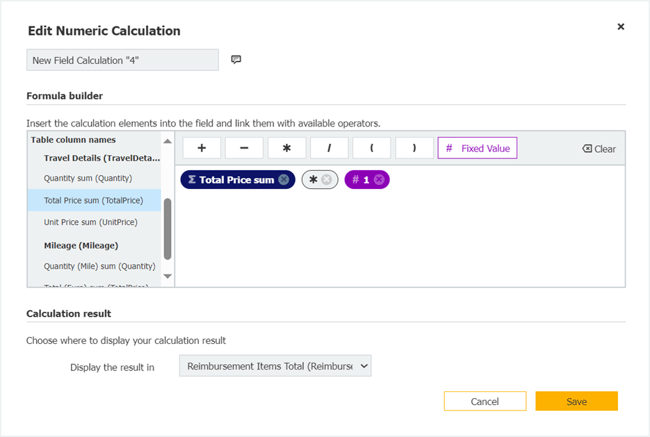Remove the Total Price sum chip

click(284, 180)
